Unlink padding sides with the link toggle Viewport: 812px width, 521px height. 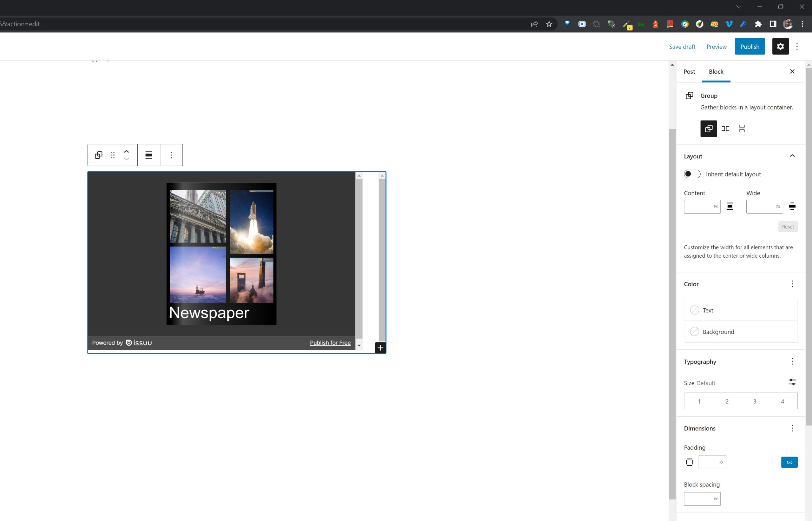790,462
